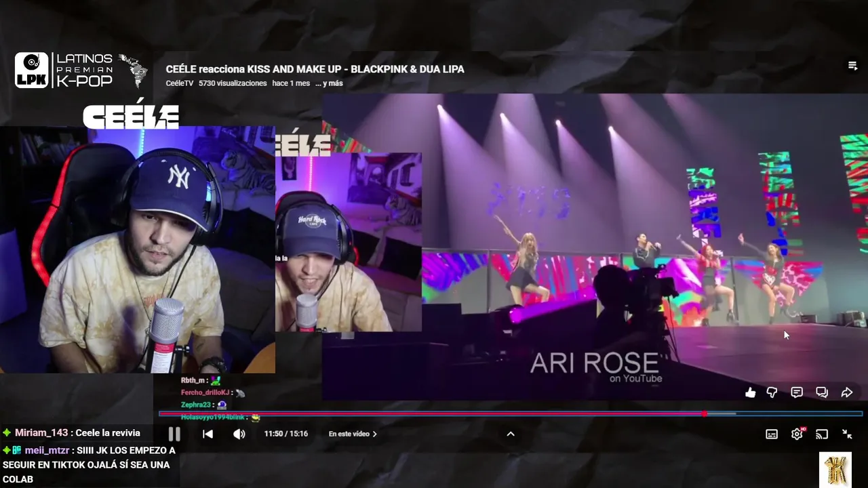Like the video with thumbs up
The width and height of the screenshot is (868, 488).
point(751,392)
